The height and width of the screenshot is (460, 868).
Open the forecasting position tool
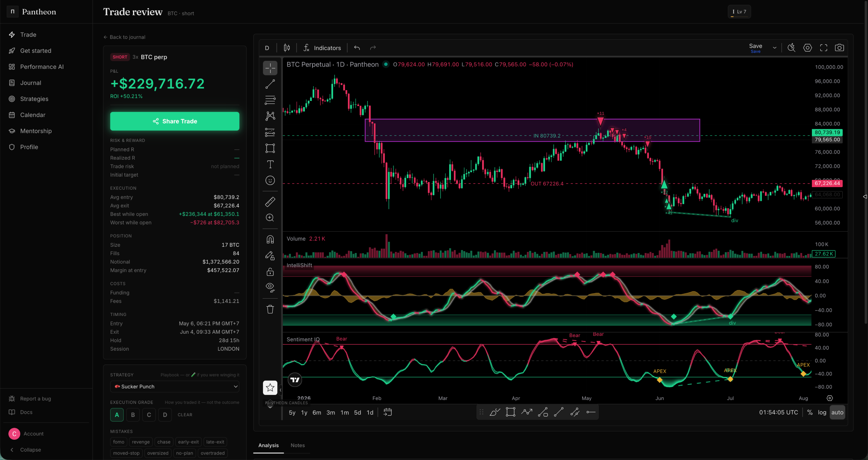click(270, 132)
